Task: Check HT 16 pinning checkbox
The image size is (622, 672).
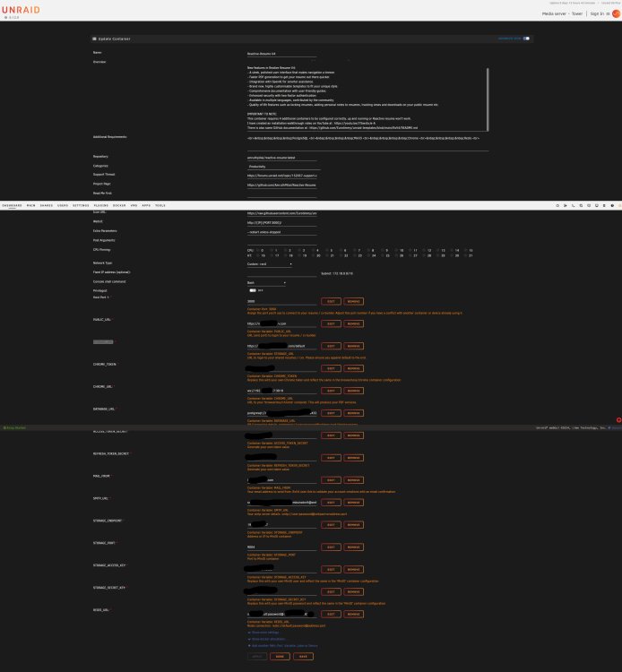Action: click(257, 255)
